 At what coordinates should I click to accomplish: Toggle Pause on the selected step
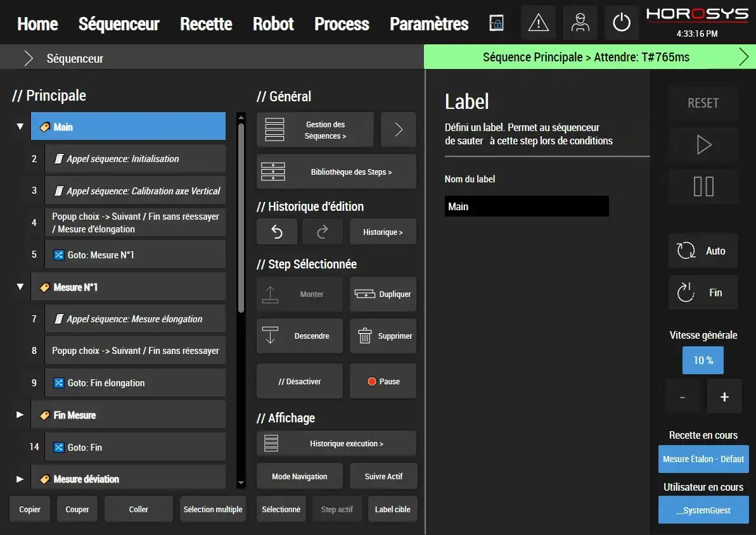tap(383, 381)
